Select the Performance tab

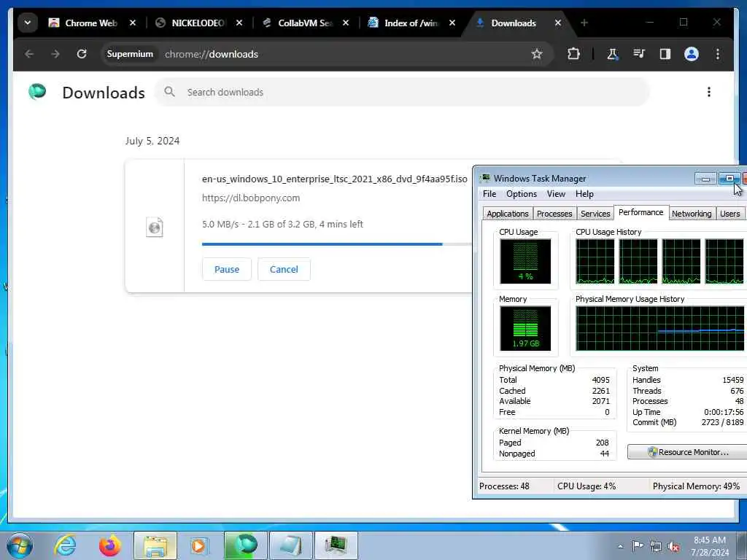tap(640, 212)
